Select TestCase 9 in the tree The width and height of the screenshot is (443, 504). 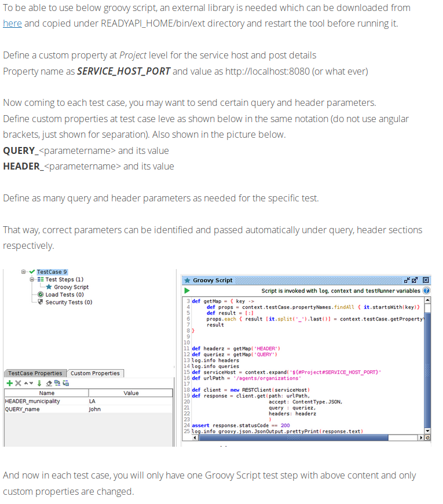52,272
